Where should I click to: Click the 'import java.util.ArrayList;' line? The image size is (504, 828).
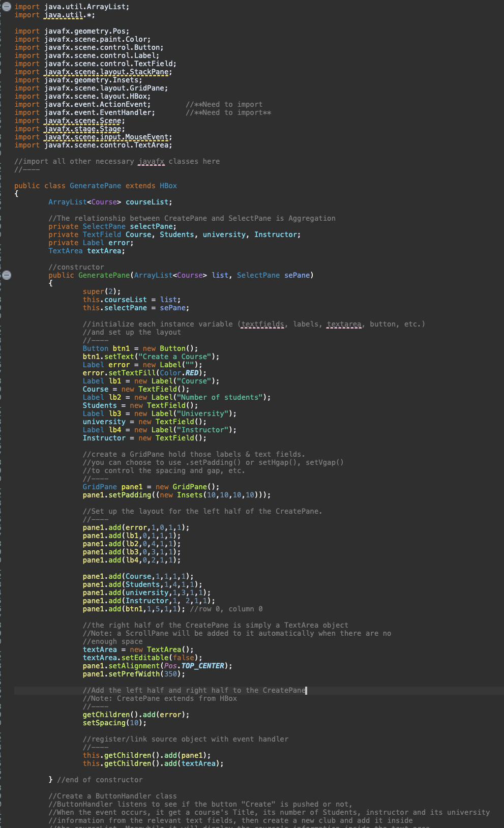[x=72, y=7]
